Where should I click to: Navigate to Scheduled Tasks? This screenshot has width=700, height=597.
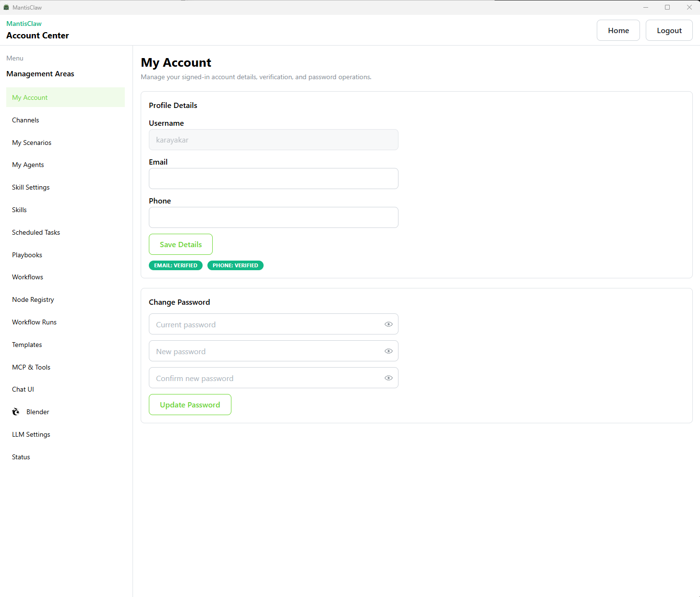click(36, 232)
